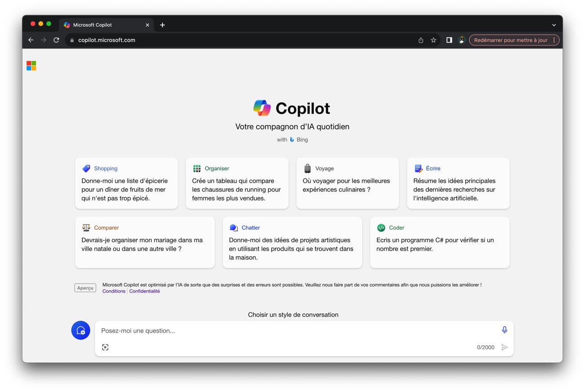The image size is (585, 392).
Task: Click the Écrire category label
Action: click(x=433, y=168)
